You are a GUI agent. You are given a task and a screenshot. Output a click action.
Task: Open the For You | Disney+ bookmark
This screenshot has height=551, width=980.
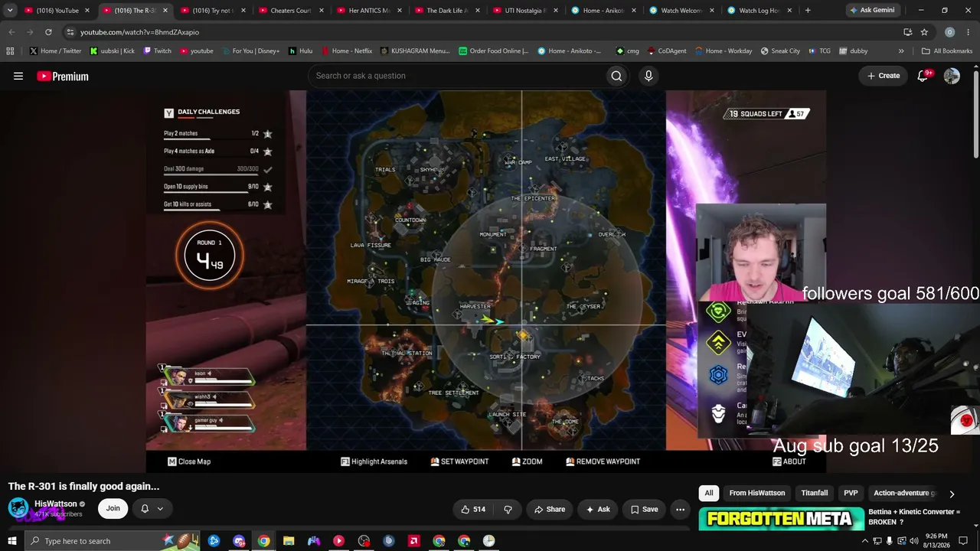click(x=250, y=51)
